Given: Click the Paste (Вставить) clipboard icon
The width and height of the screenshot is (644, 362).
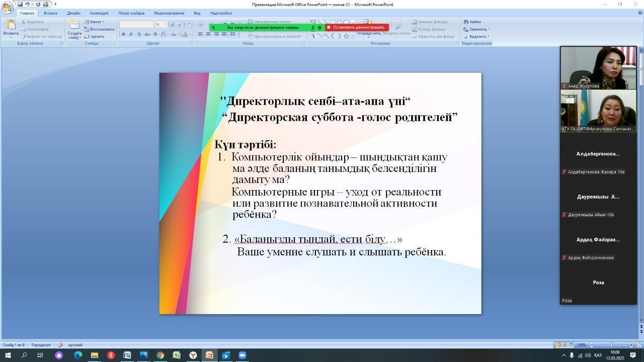Looking at the screenshot, I should click(x=11, y=26).
